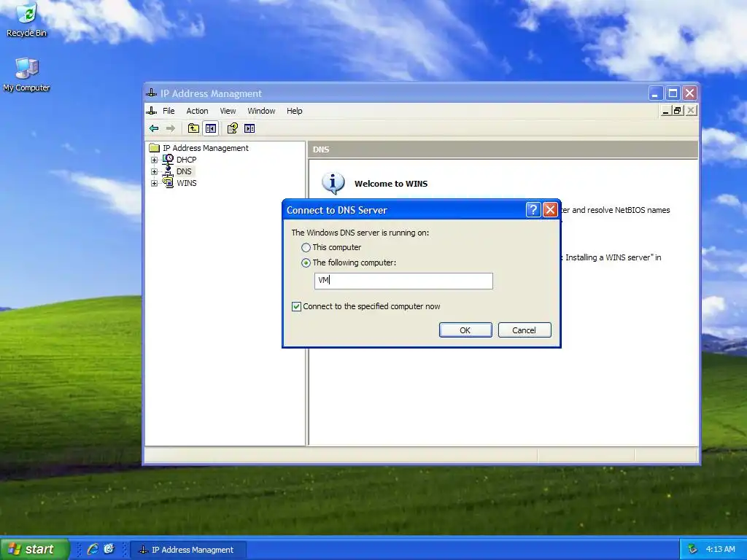Expand the WINS tree node
This screenshot has height=560, width=747.
pyautogui.click(x=154, y=183)
